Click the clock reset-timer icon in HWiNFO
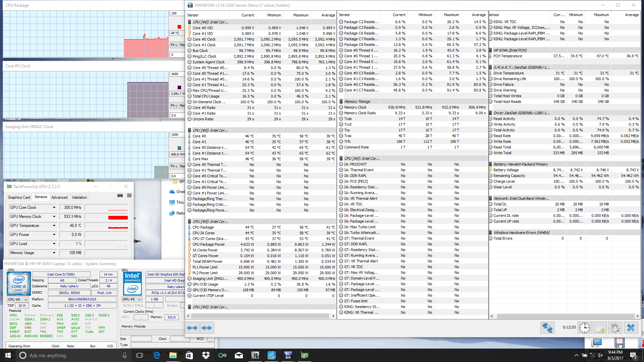This screenshot has height=362, width=644. (585, 327)
